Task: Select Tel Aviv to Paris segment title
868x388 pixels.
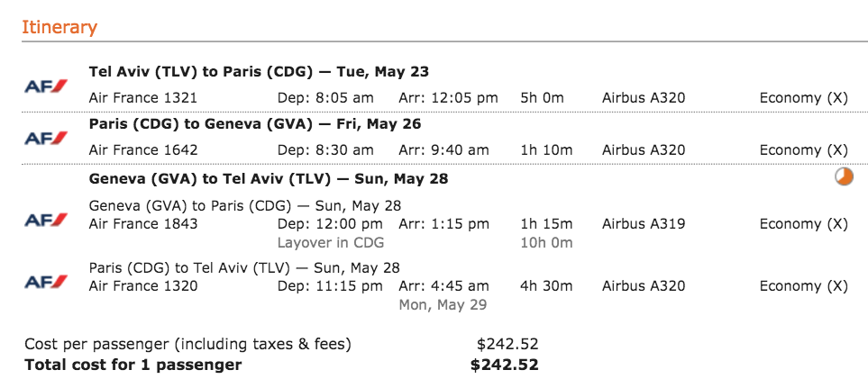Action: [x=259, y=72]
